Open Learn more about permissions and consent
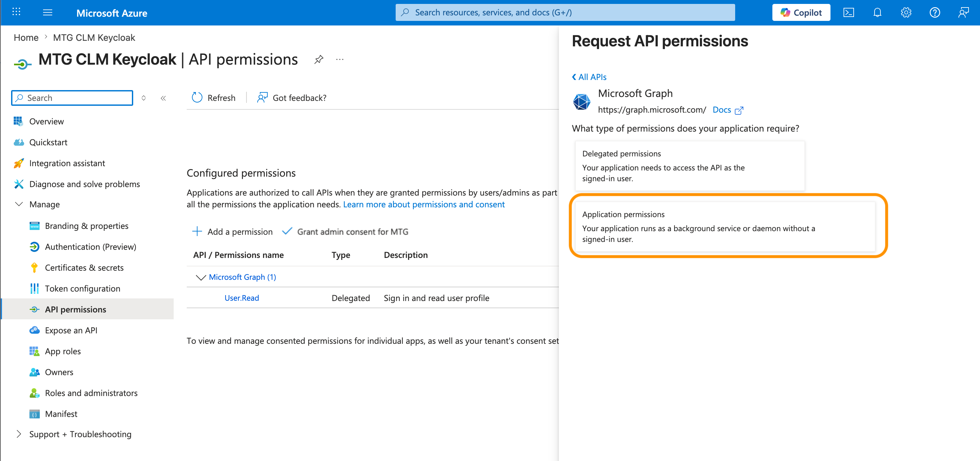Image resolution: width=980 pixels, height=461 pixels. [x=424, y=204]
